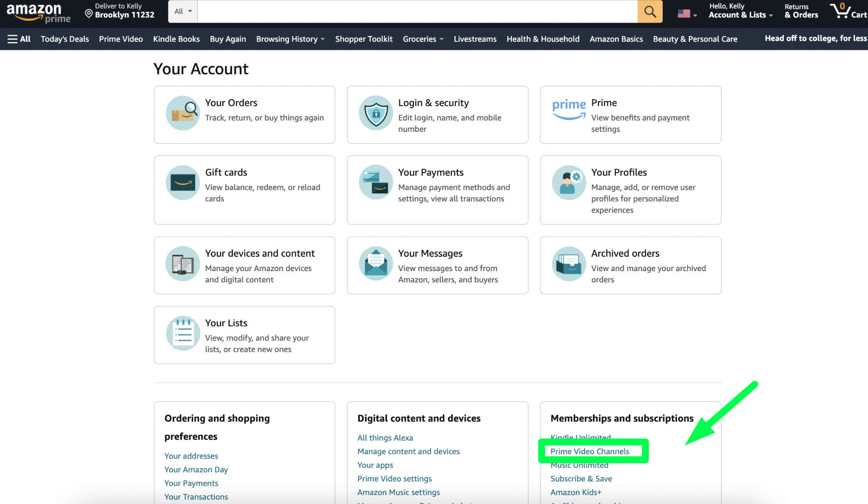Click Your addresses link

coord(191,455)
